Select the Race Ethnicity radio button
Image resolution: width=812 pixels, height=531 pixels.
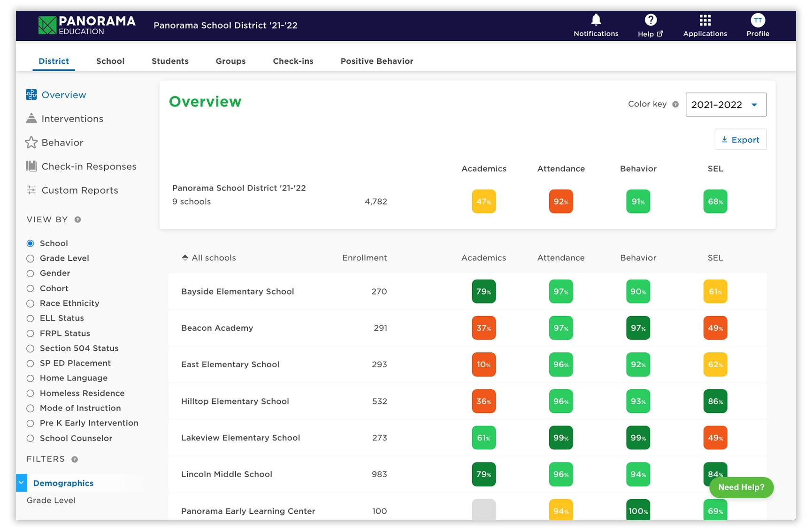click(31, 303)
